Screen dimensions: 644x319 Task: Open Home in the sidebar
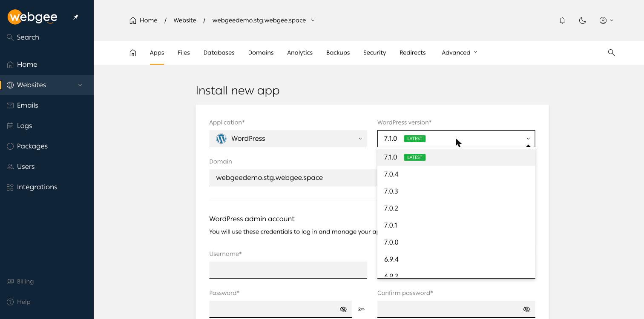tap(47, 65)
